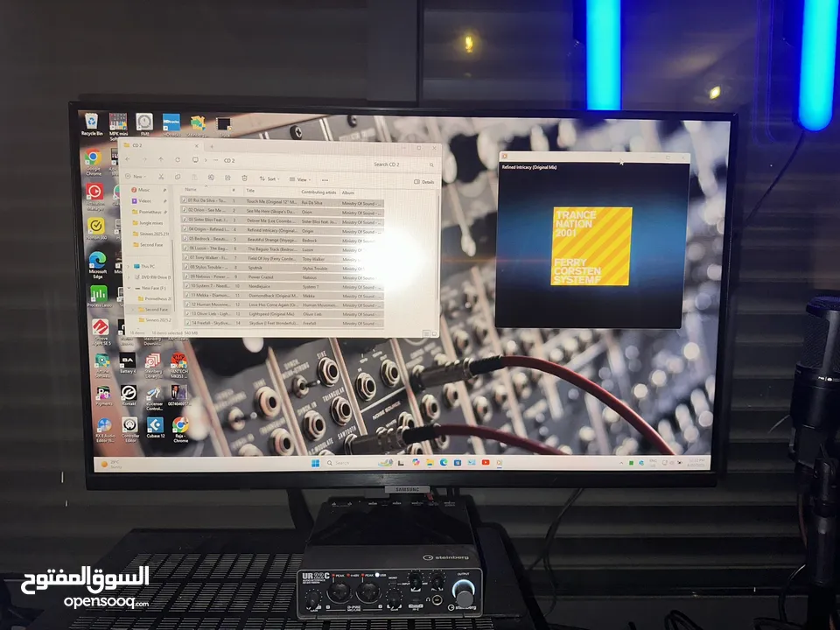The height and width of the screenshot is (630, 840).
Task: Open the Microsoft Edge desktop shortcut
Action: (x=97, y=264)
